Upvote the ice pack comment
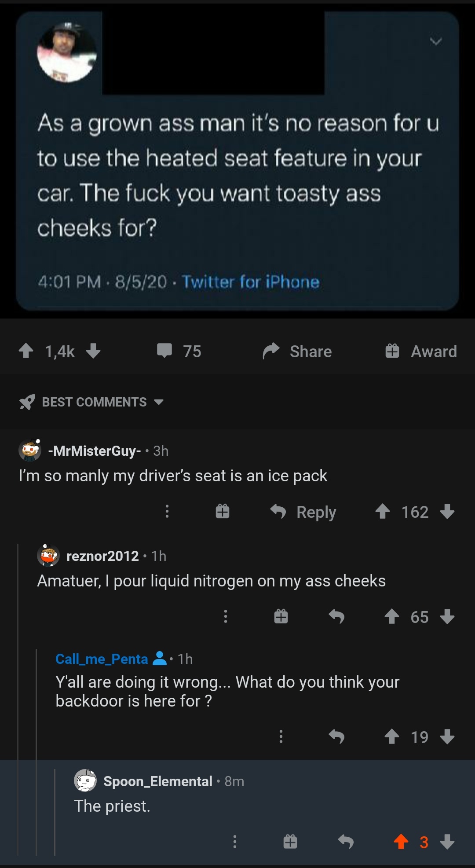Image resolution: width=475 pixels, height=868 pixels. click(x=383, y=511)
